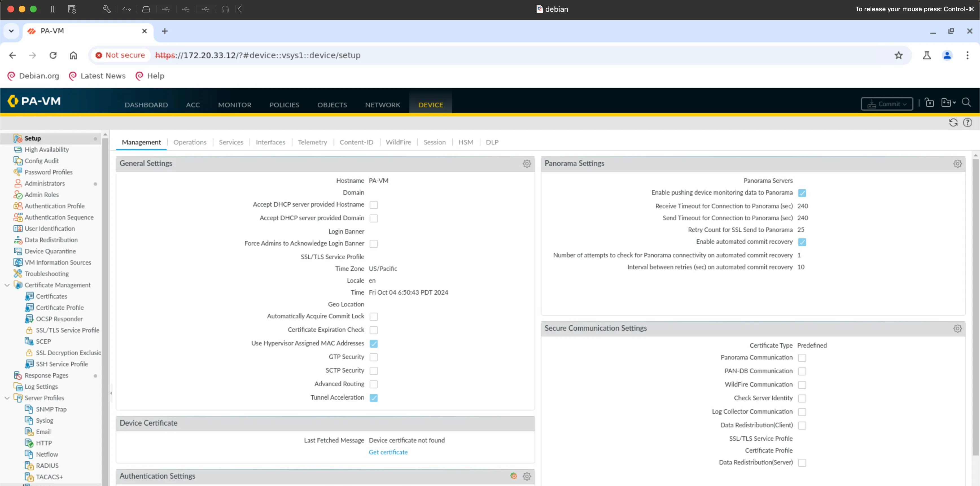Open the help question mark icon
Screen dimensions: 980x486
click(x=968, y=122)
